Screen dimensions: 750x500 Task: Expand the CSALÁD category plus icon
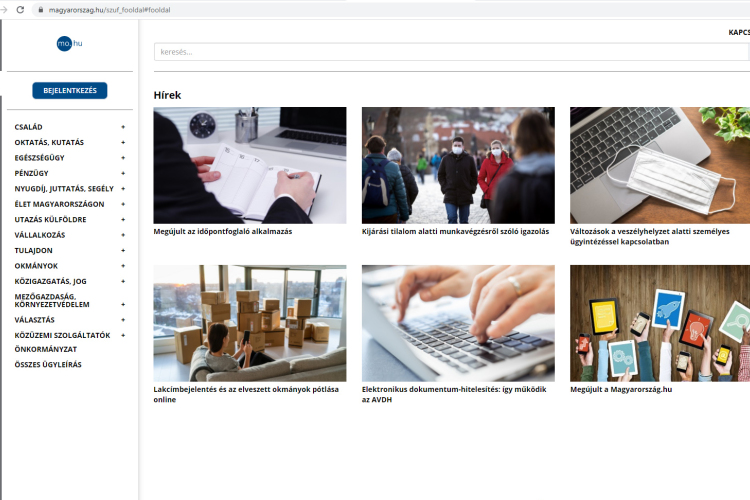tap(123, 127)
